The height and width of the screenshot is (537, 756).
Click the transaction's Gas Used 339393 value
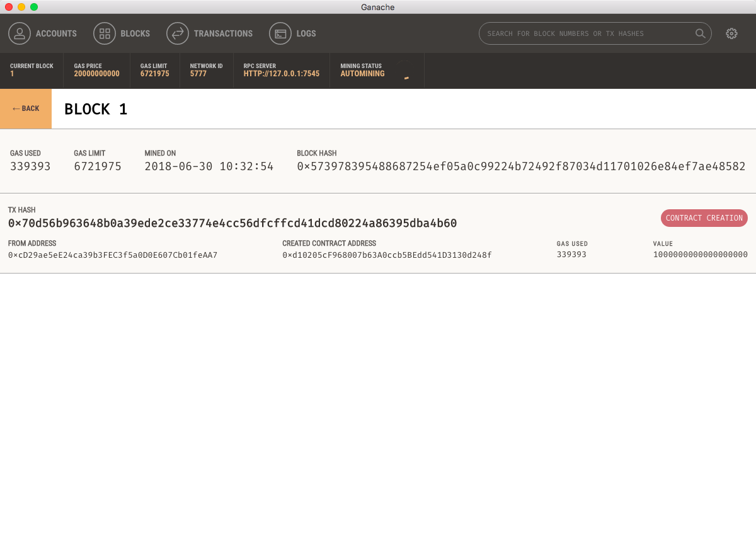coord(571,255)
